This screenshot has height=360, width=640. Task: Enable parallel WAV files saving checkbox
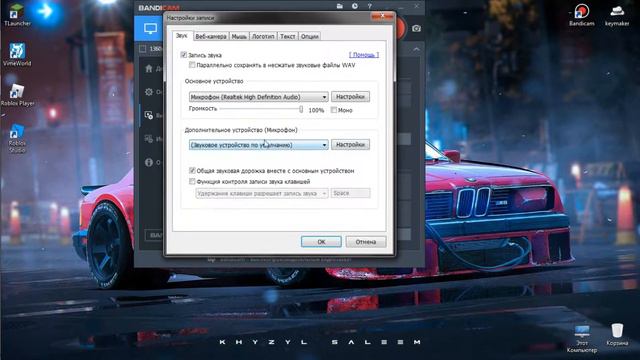click(x=192, y=65)
